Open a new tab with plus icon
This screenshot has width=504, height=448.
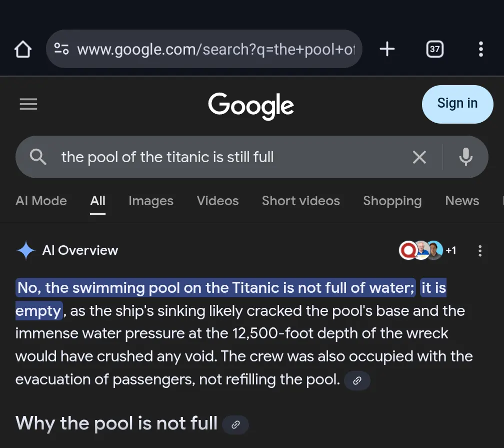(387, 49)
